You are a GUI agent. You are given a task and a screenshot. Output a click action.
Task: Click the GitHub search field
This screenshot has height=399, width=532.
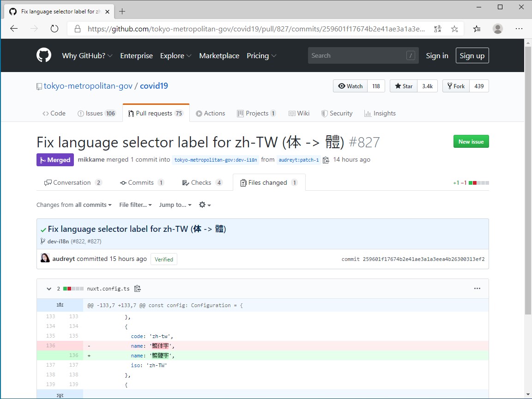point(363,55)
